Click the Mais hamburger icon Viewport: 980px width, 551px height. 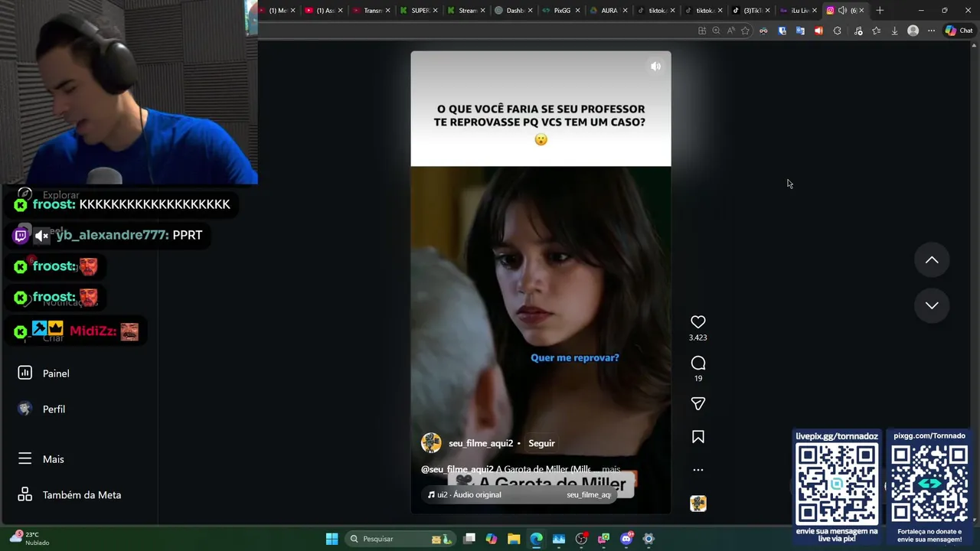[24, 458]
